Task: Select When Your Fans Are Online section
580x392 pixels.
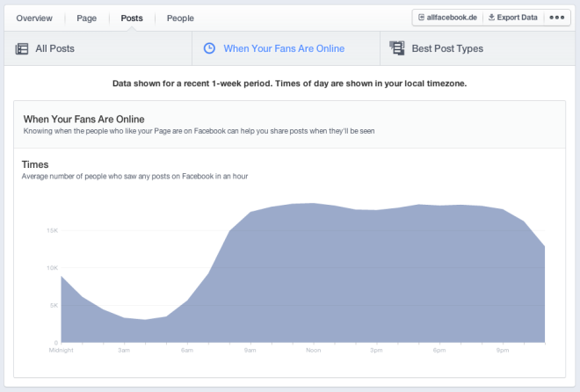Action: point(284,48)
